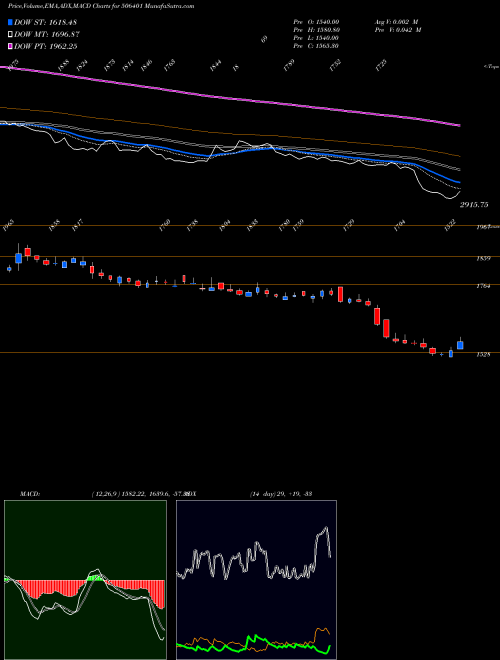This screenshot has width=500, height=660.
Task: Click the 'Pre V: 0.042 M' volume text
Action: click(x=398, y=30)
